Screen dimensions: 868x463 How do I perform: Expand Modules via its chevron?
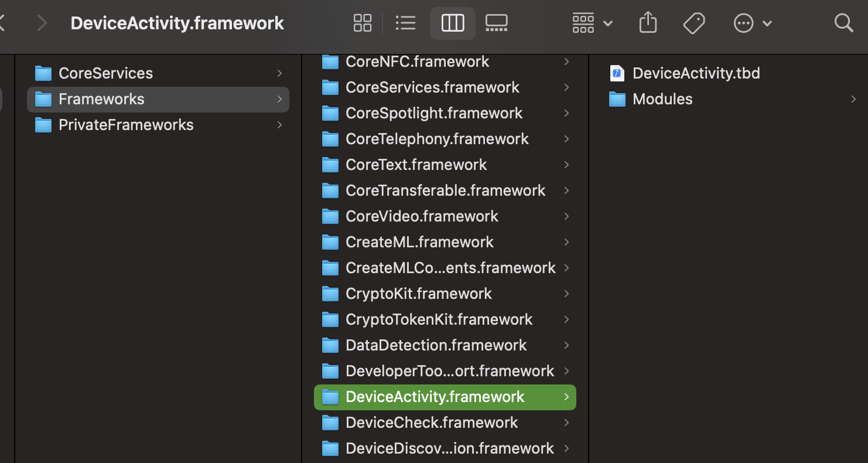coord(853,99)
